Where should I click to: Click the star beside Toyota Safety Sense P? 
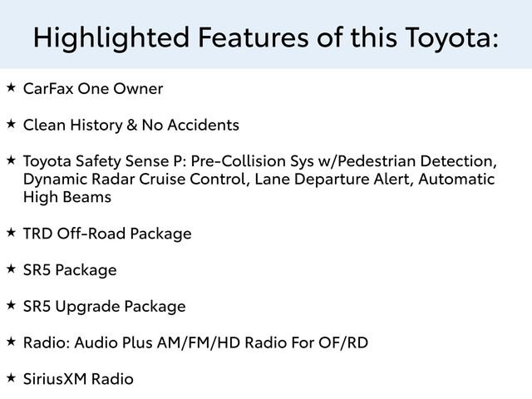pyautogui.click(x=11, y=160)
